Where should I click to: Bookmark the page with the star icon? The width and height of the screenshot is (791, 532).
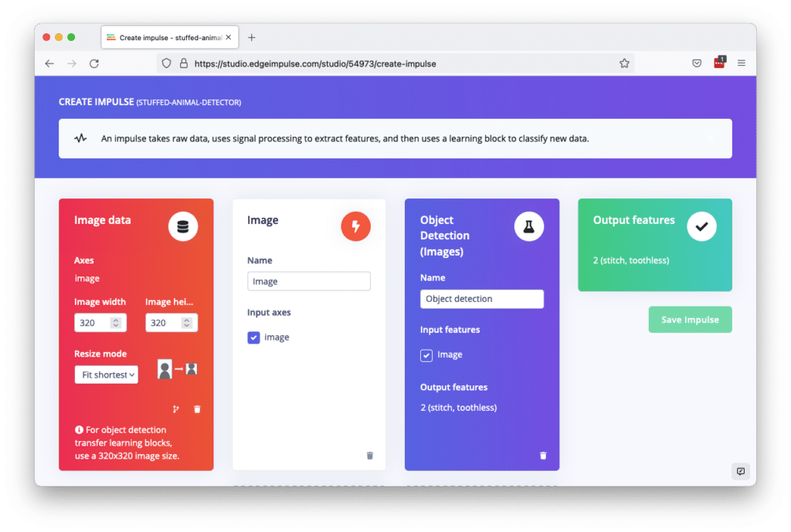pos(624,63)
